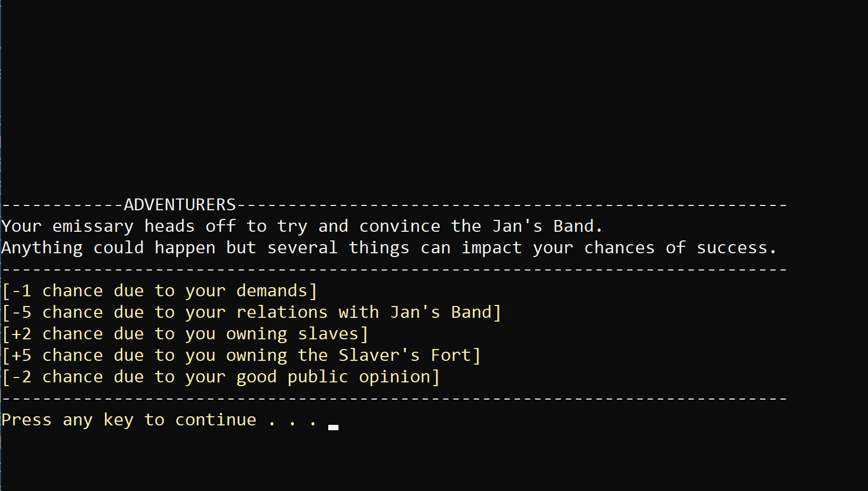Click the '+5 chance' Slaver's Fort line

(x=242, y=355)
